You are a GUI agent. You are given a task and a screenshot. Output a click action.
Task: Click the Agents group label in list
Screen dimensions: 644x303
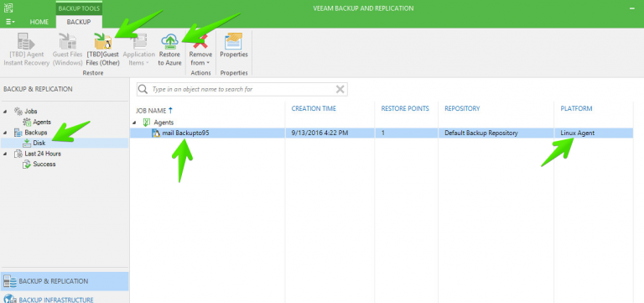click(164, 122)
